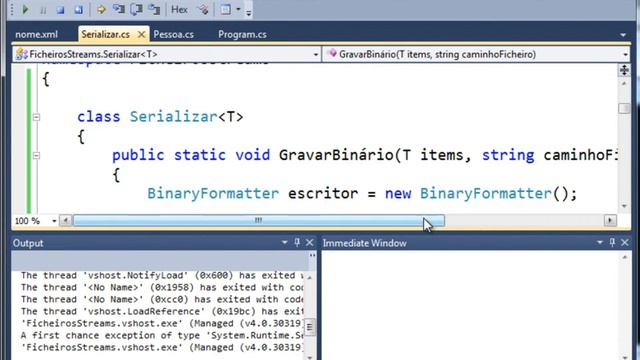640x360 pixels.
Task: Click the editor vertical scrollbar thumb
Action: [624, 108]
